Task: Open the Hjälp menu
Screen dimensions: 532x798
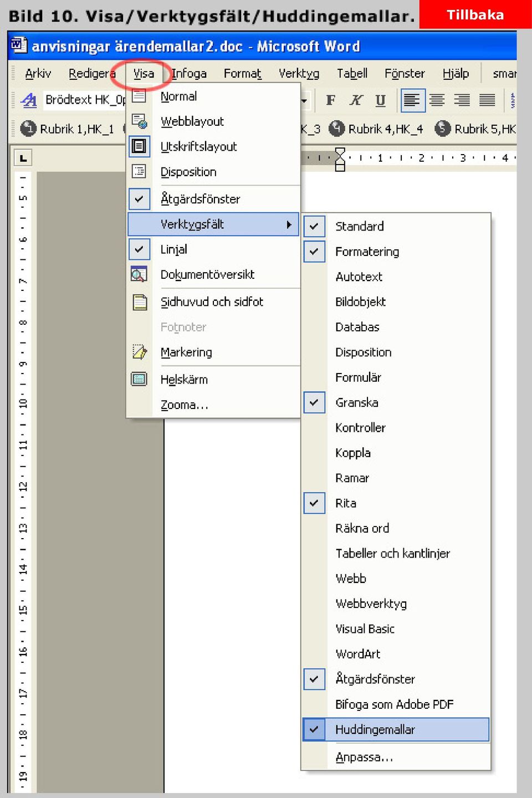Action: point(456,74)
